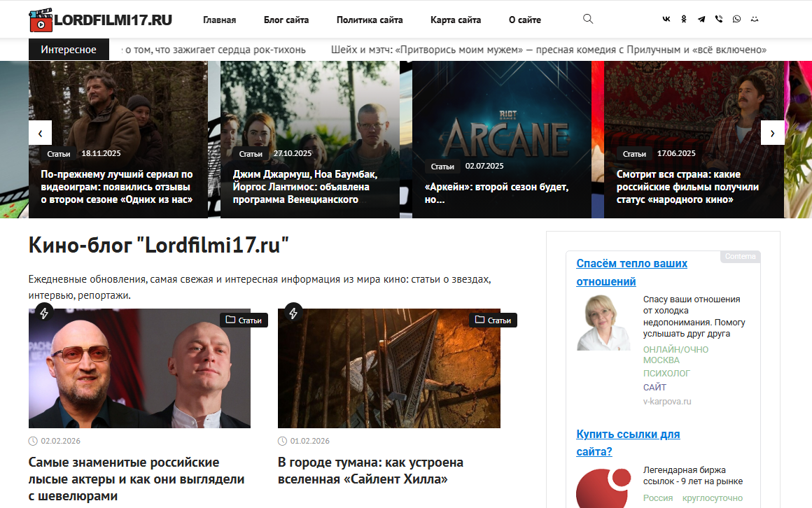
Task: Open slide about «народного кино» films
Action: coord(687,187)
